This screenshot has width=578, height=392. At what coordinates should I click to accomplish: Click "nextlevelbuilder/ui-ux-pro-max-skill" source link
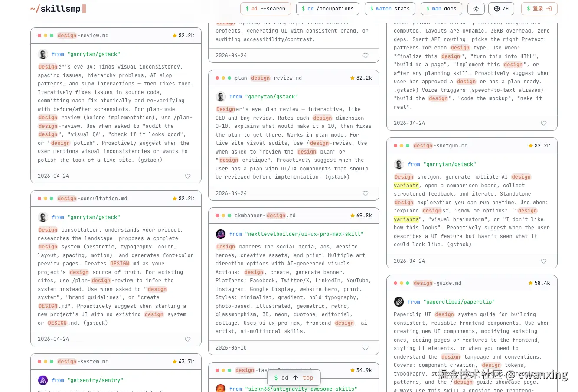click(x=304, y=234)
